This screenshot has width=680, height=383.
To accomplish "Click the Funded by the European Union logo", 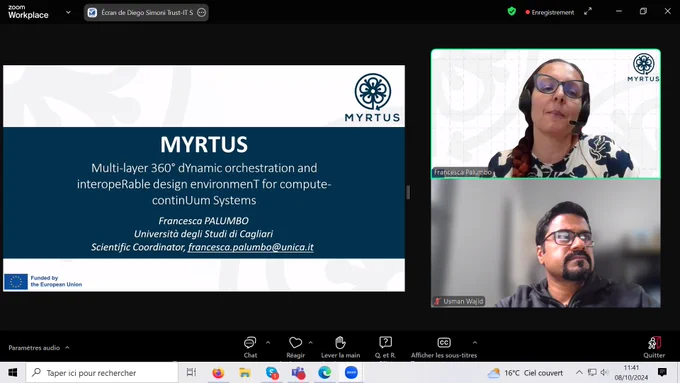I will pos(43,282).
